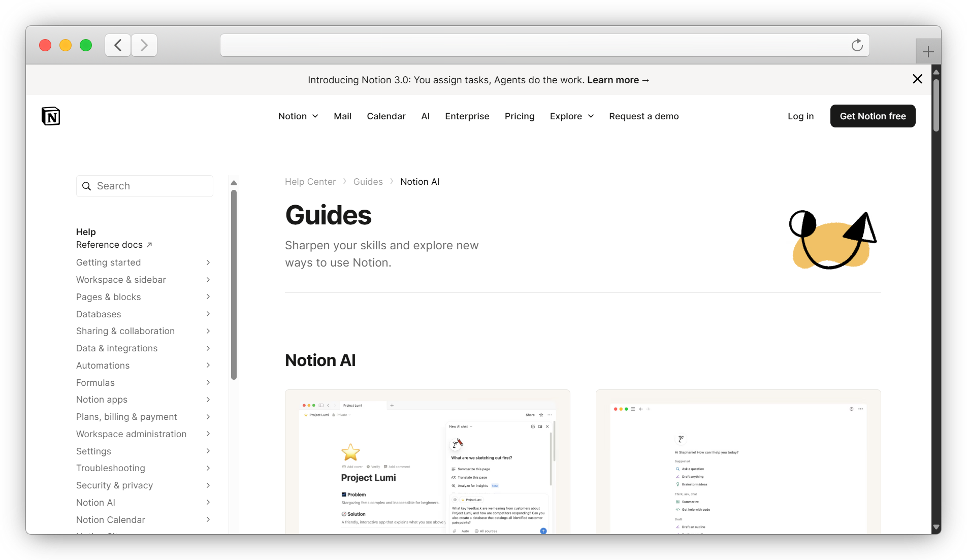This screenshot has width=967, height=560.
Task: Click the browser forward arrow
Action: point(144,45)
